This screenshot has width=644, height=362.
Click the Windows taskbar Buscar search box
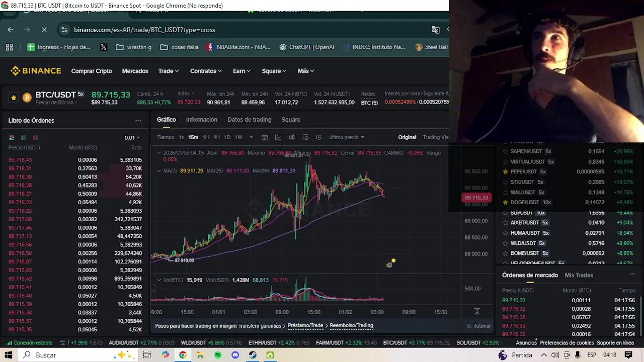(x=78, y=355)
